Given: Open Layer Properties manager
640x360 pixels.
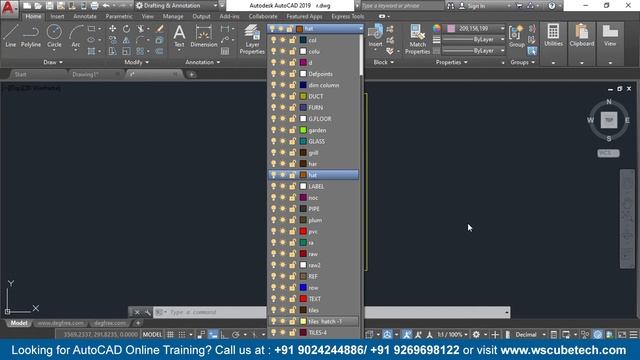Looking at the screenshot, I should pyautogui.click(x=252, y=39).
